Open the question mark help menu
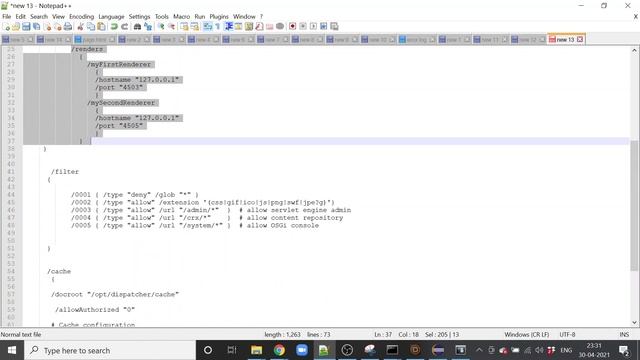This screenshot has height=360, width=640. tap(262, 17)
